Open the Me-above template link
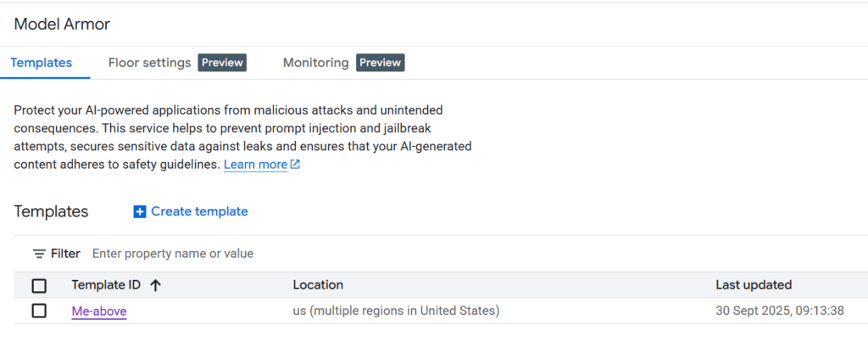 [x=99, y=312]
